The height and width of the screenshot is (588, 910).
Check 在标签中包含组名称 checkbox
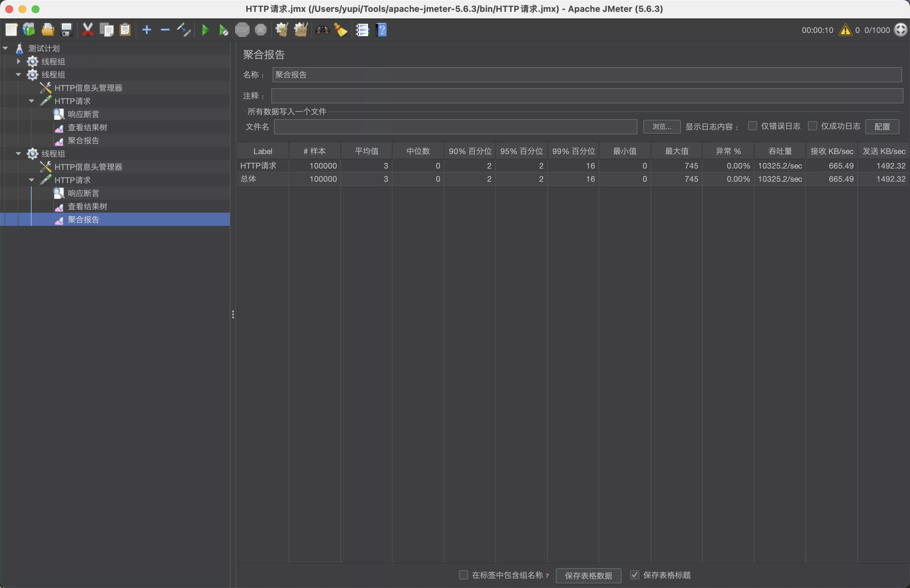click(x=464, y=575)
